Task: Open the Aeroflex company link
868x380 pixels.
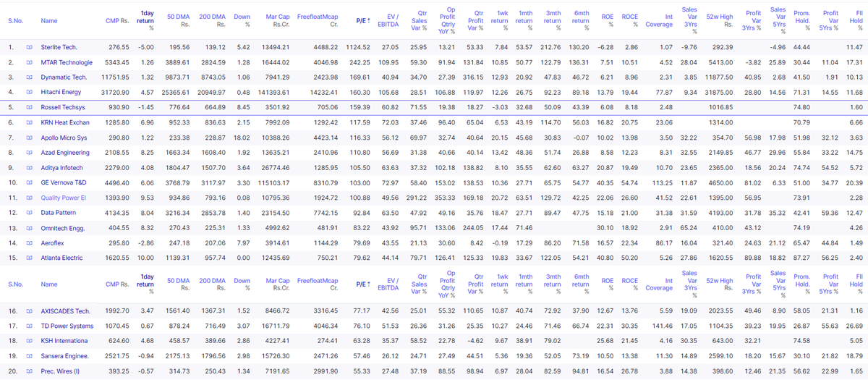Action: pos(53,242)
